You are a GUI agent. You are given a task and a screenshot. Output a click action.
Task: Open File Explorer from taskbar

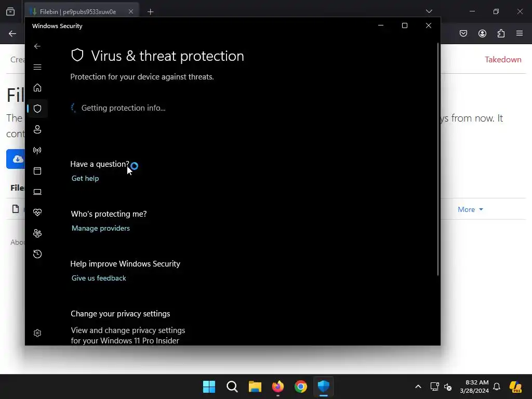[x=255, y=387]
